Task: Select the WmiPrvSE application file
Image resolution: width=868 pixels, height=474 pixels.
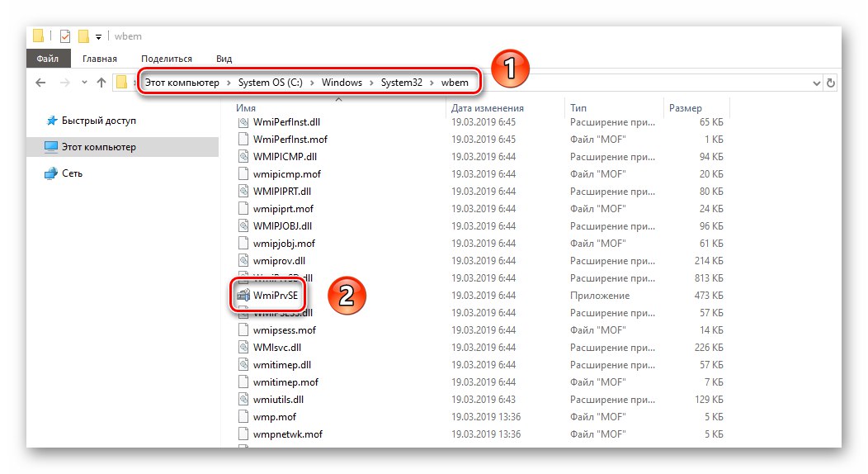Action: tap(276, 296)
